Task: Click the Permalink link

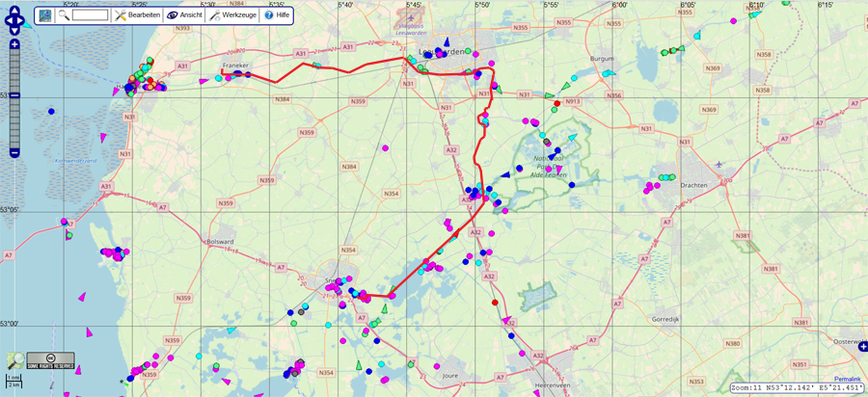Action: pos(849,379)
